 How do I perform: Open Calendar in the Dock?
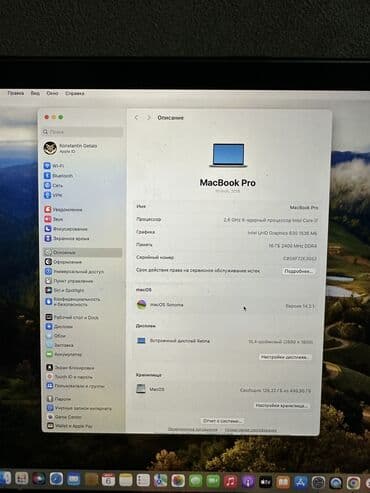(x=108, y=480)
